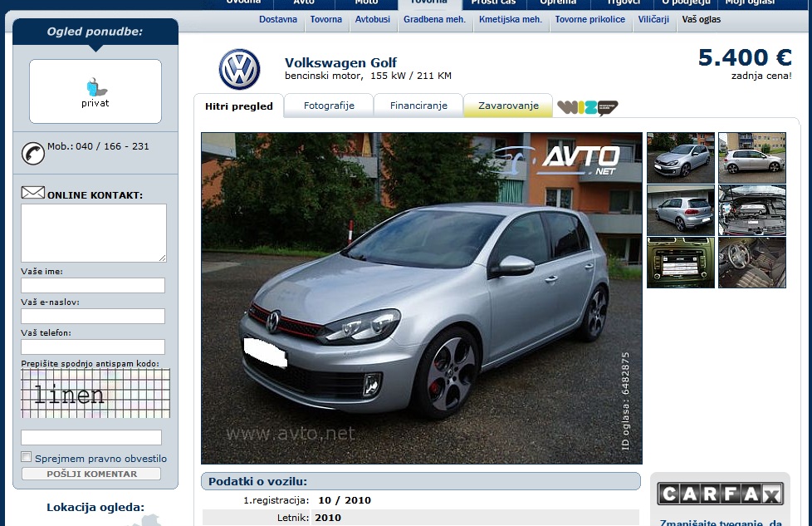812x526 pixels.
Task: Click the envelope icon beside ONLINE KONTAKT
Action: (x=33, y=192)
